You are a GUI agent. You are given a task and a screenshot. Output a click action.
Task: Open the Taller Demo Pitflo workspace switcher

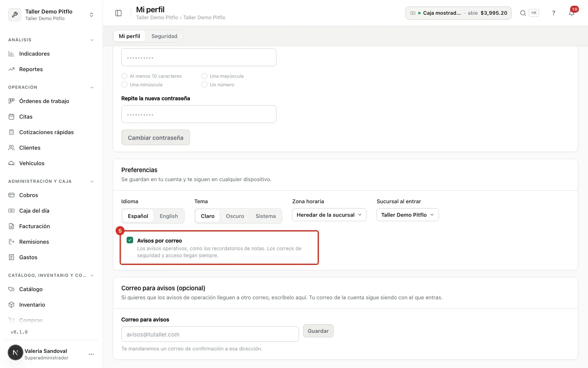(x=51, y=14)
